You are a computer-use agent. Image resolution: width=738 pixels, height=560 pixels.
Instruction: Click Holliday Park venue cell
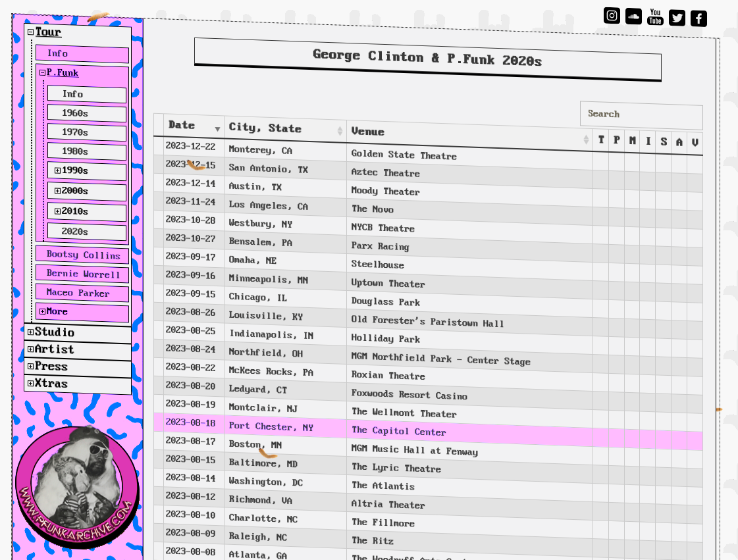tap(469, 340)
